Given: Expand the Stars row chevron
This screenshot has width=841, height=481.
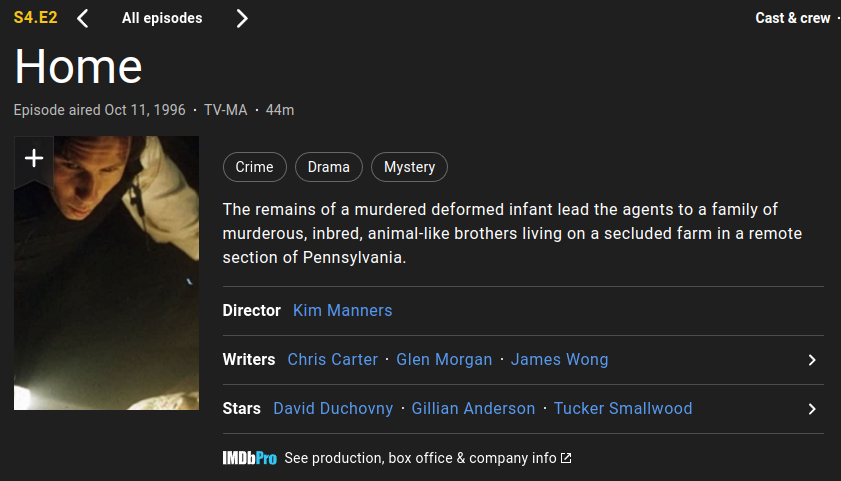Looking at the screenshot, I should (812, 409).
